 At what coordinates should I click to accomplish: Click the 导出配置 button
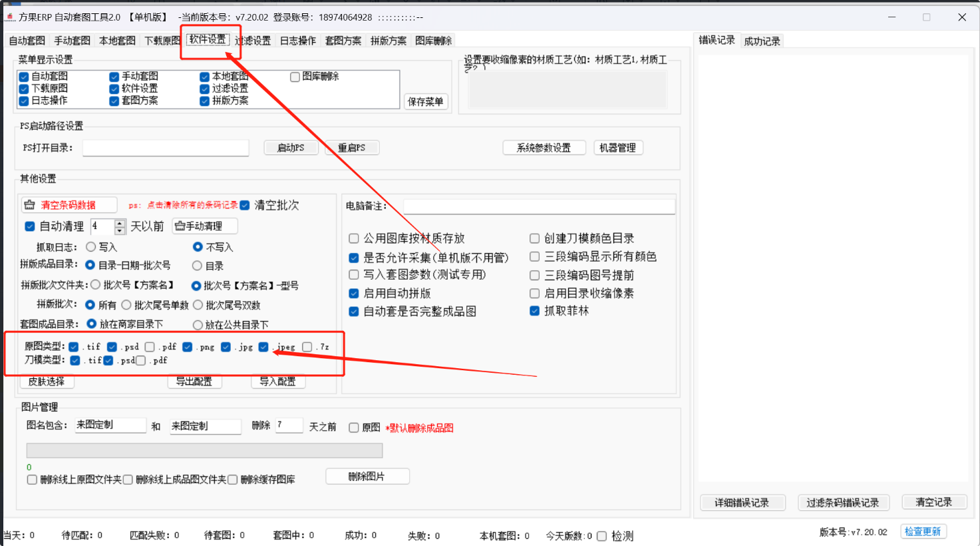(194, 382)
